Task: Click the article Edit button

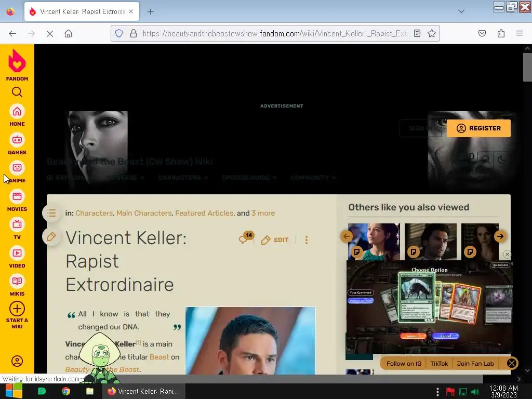Action: (x=275, y=240)
